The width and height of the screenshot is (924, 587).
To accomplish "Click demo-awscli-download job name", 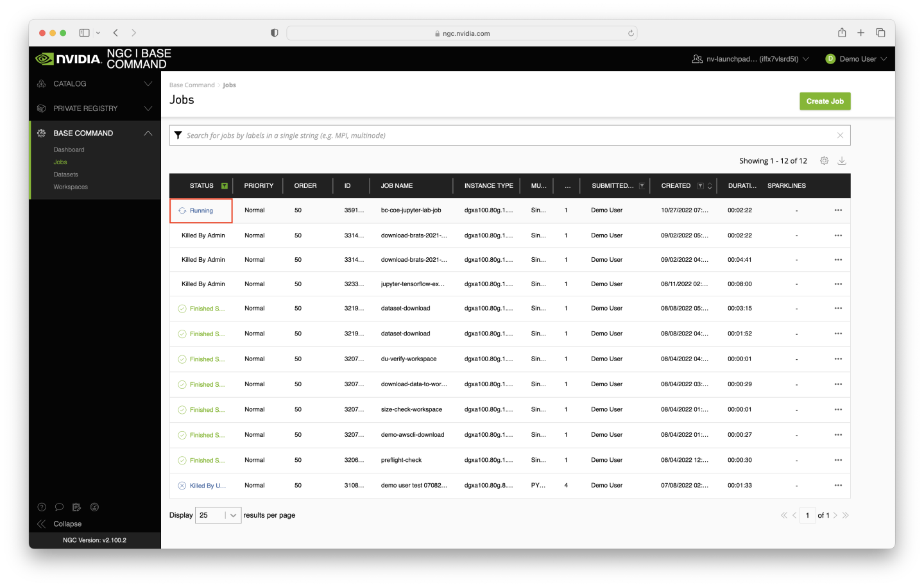I will pos(413,435).
